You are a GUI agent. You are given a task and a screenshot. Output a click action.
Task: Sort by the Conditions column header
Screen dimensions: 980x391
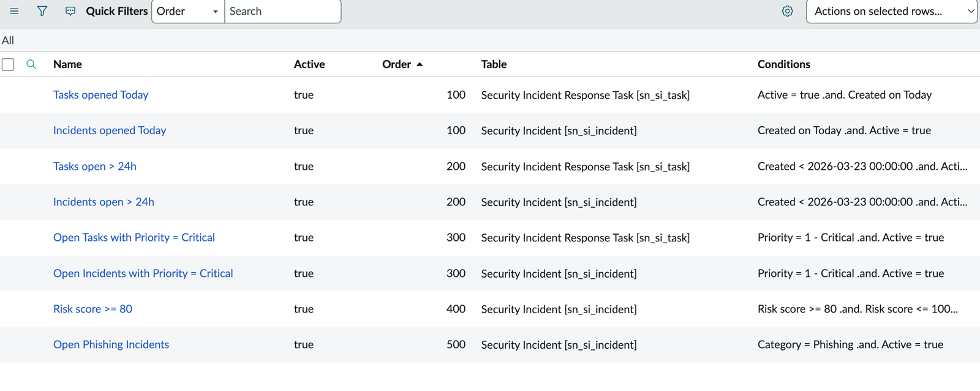[783, 64]
